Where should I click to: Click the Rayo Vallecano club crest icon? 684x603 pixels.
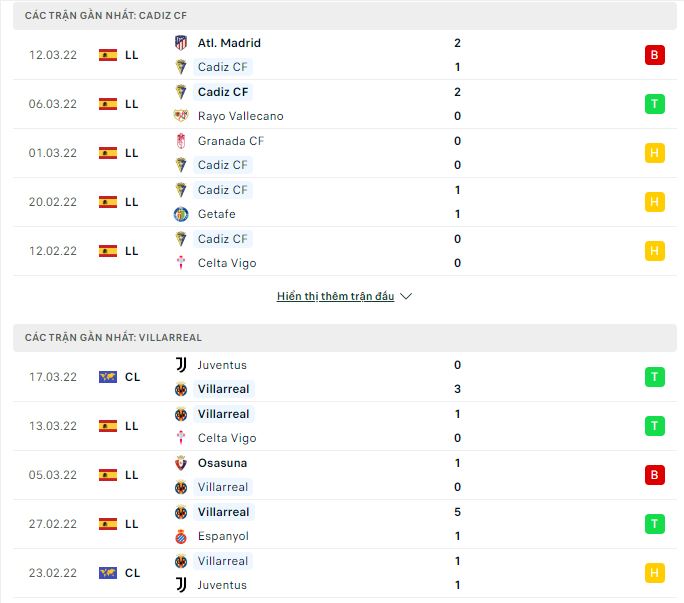pyautogui.click(x=181, y=116)
